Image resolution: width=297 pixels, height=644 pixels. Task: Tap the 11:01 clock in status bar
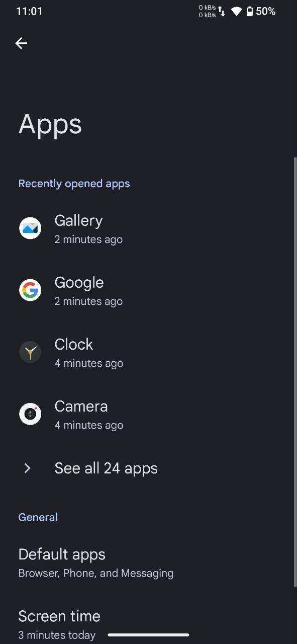pyautogui.click(x=29, y=11)
